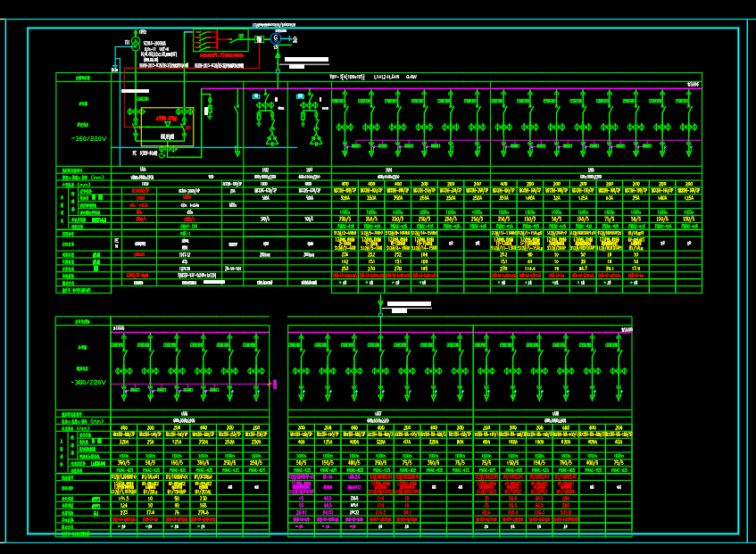Select the blue generator G symbol

tap(276, 38)
